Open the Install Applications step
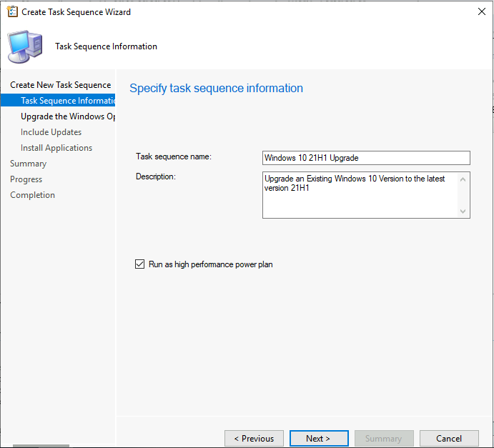The height and width of the screenshot is (448, 494). pos(56,148)
